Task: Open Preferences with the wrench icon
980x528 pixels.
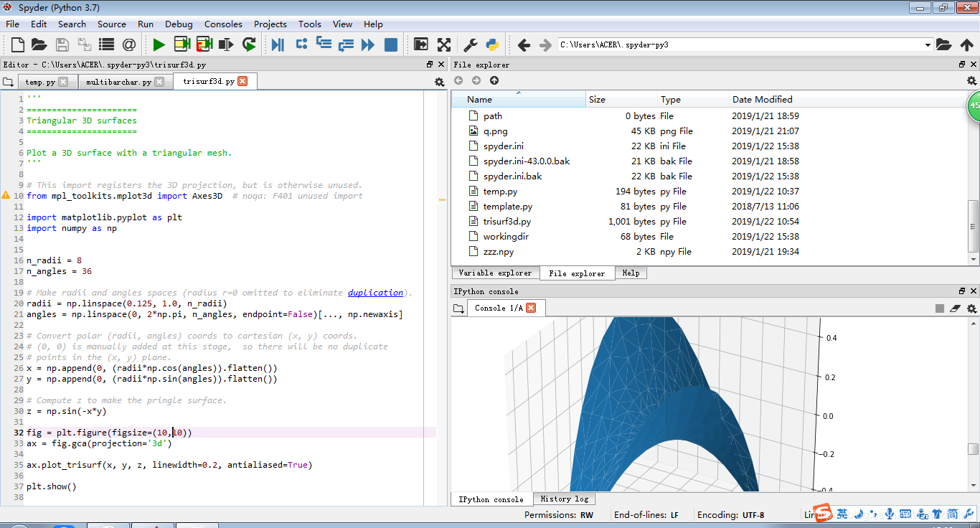Action: [x=471, y=45]
